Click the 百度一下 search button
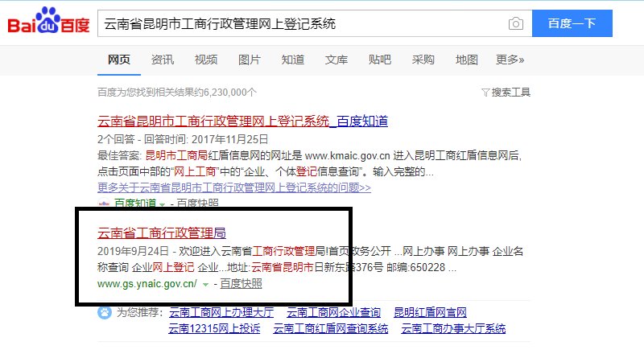 pyautogui.click(x=572, y=23)
